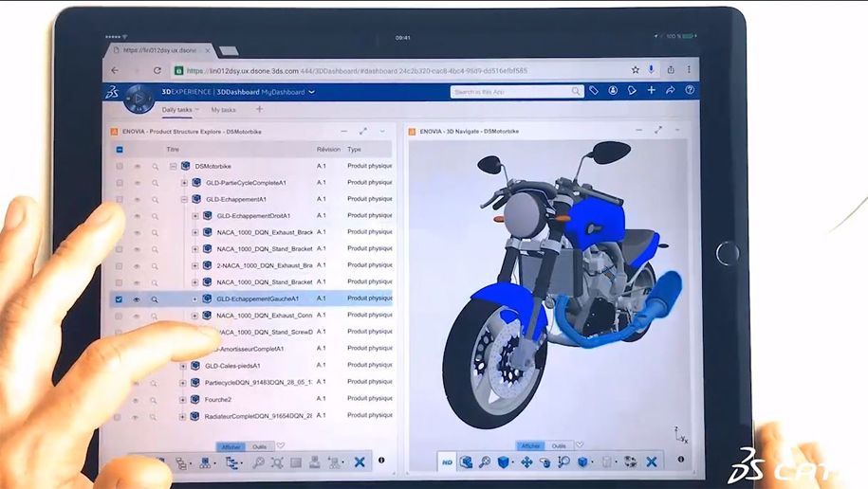Sort by the Type column header
Screen dimensions: 868x489
[x=354, y=150]
